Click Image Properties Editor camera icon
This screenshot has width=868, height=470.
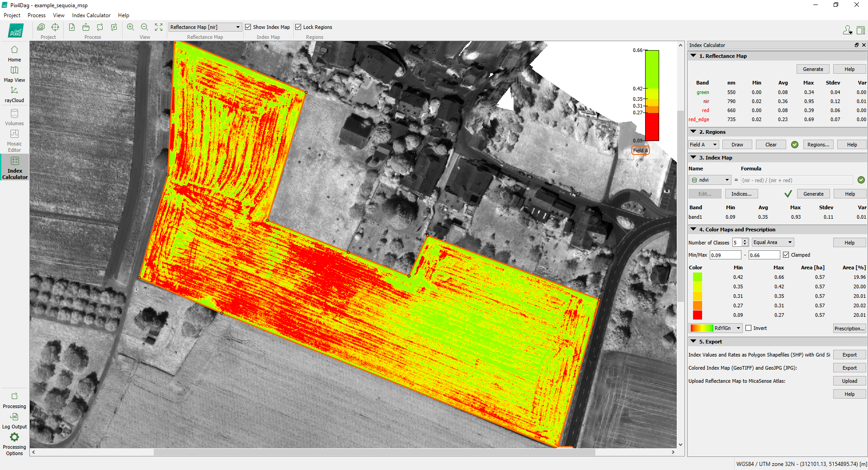pos(41,27)
